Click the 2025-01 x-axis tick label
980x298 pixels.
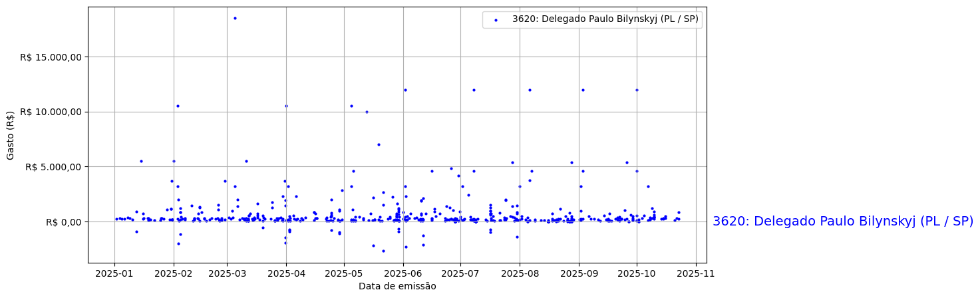point(115,273)
